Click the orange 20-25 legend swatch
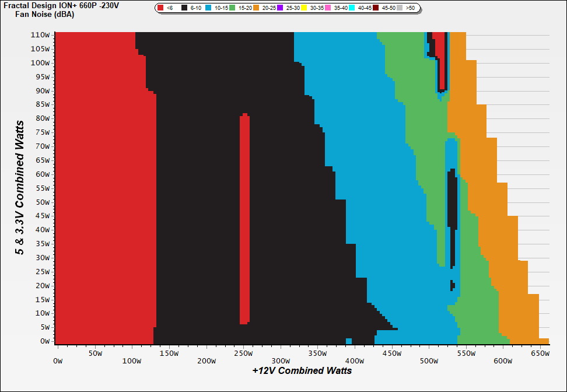Screen dimensions: 567x392 tap(256, 8)
